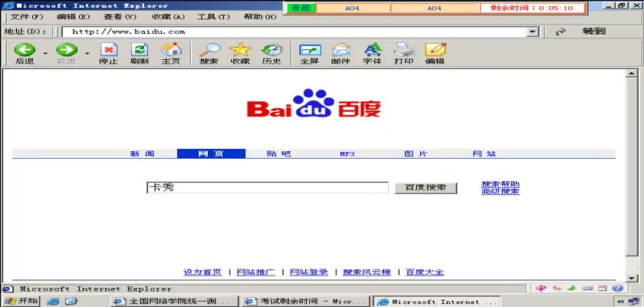The height and width of the screenshot is (307, 644).
Task: Open the 文件(F) menu
Action: 26,17
